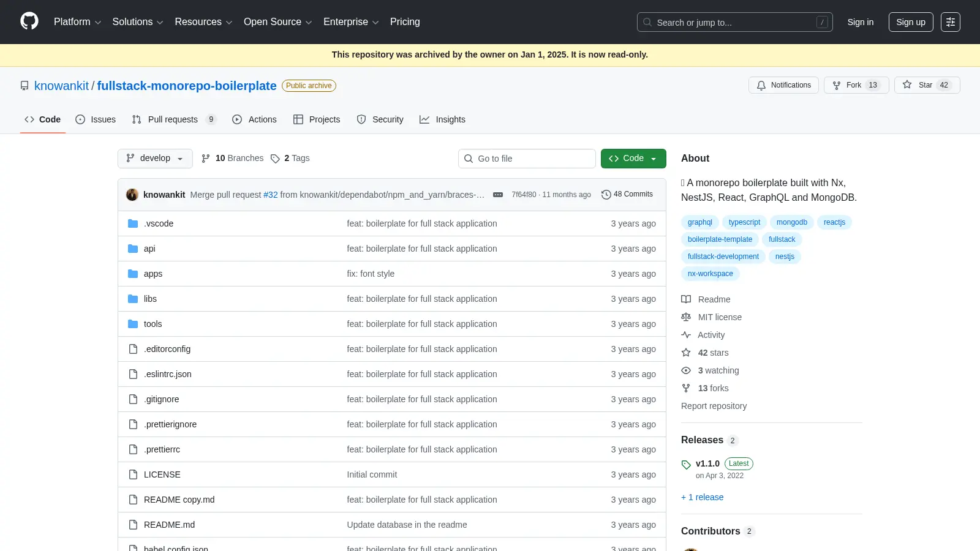Click the apps folder icon
980x551 pixels.
click(x=133, y=274)
